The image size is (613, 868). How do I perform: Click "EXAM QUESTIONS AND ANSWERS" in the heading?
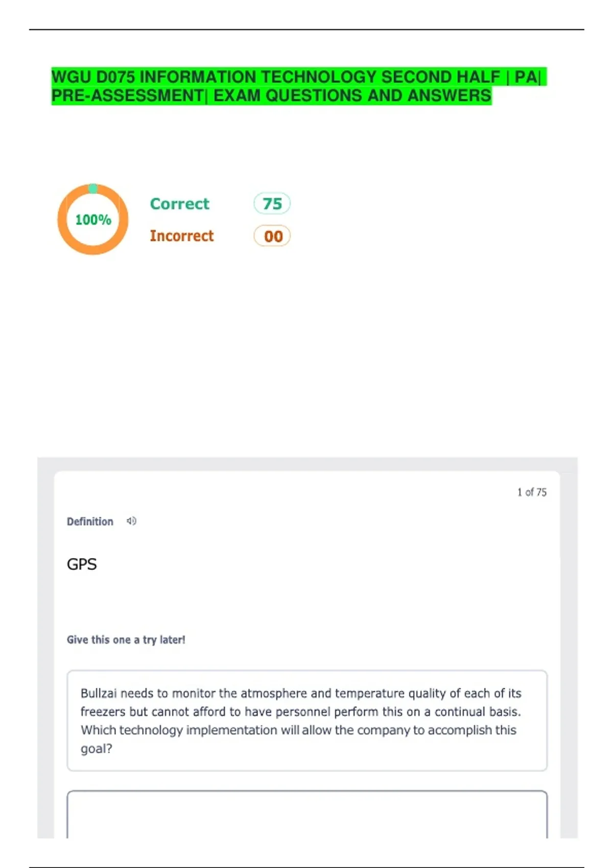[352, 95]
